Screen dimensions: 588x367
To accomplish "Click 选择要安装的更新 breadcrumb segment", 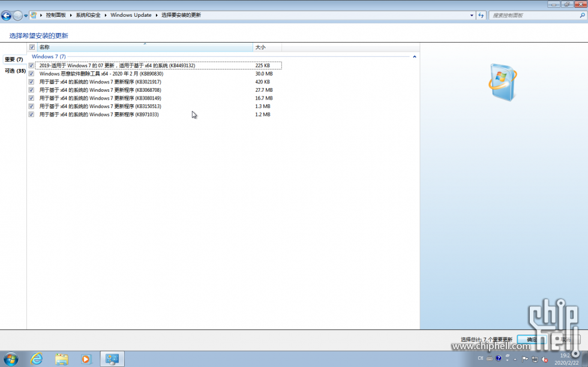I will (181, 15).
